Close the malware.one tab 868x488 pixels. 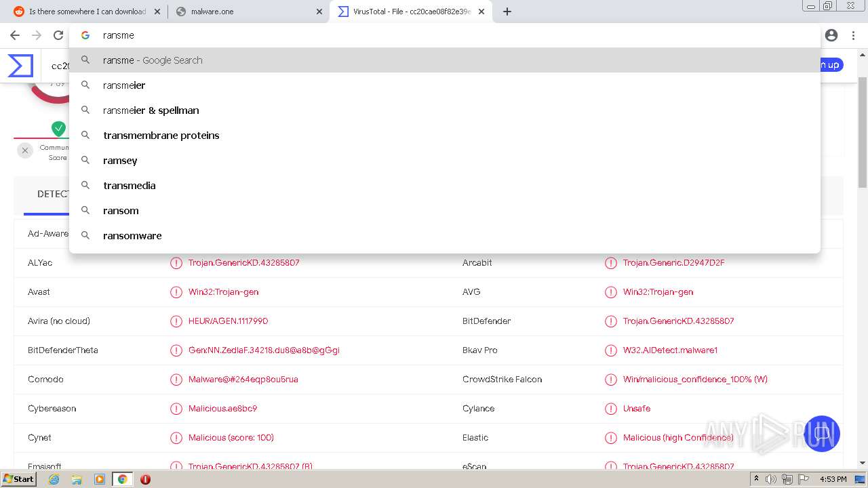pos(319,12)
